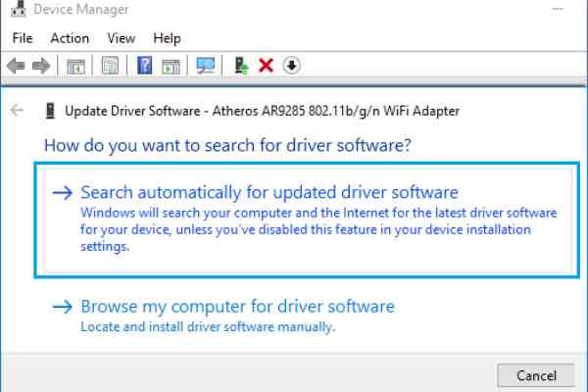This screenshot has width=588, height=392.
Task: Click the Forward arrow toolbar icon
Action: coord(41,66)
